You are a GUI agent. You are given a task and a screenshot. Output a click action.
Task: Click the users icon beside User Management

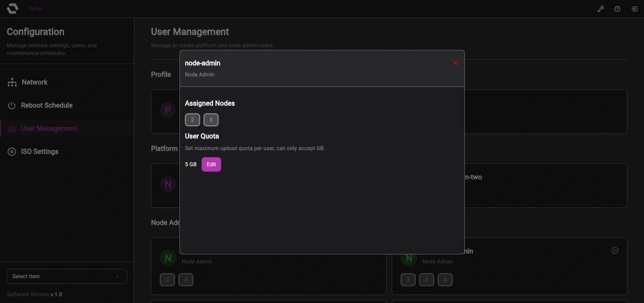[12, 128]
